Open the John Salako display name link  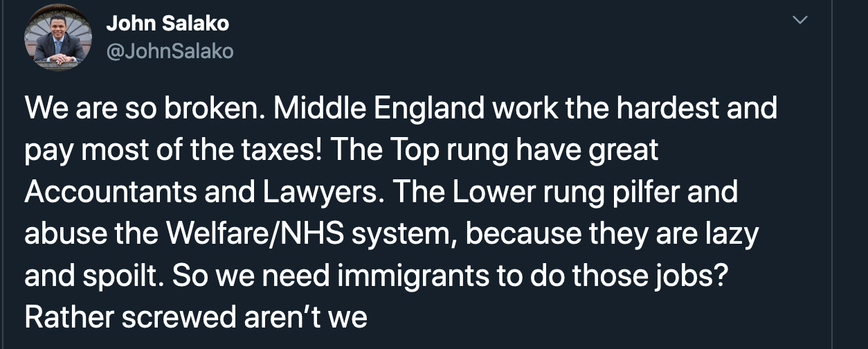click(x=168, y=24)
